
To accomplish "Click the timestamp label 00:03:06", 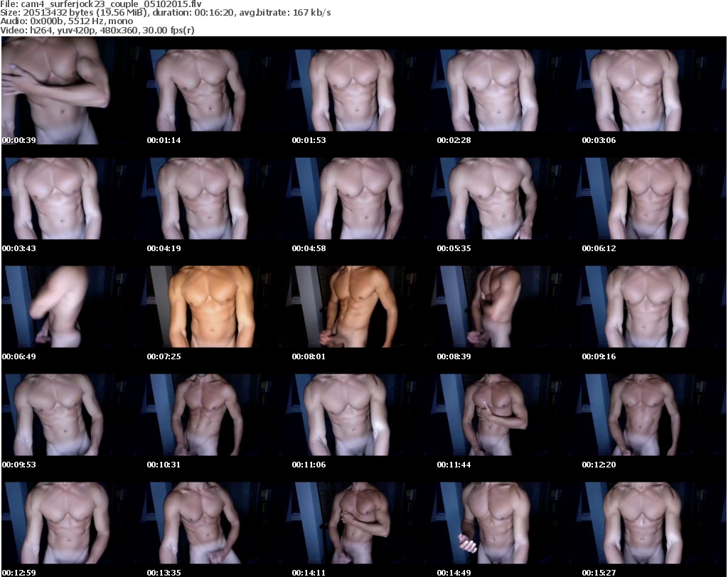I will click(599, 140).
